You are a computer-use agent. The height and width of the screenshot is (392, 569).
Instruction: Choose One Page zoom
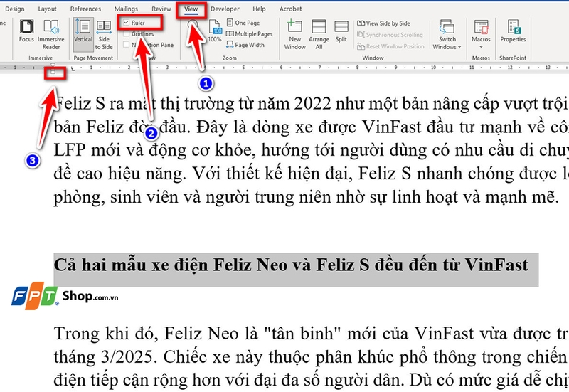243,23
